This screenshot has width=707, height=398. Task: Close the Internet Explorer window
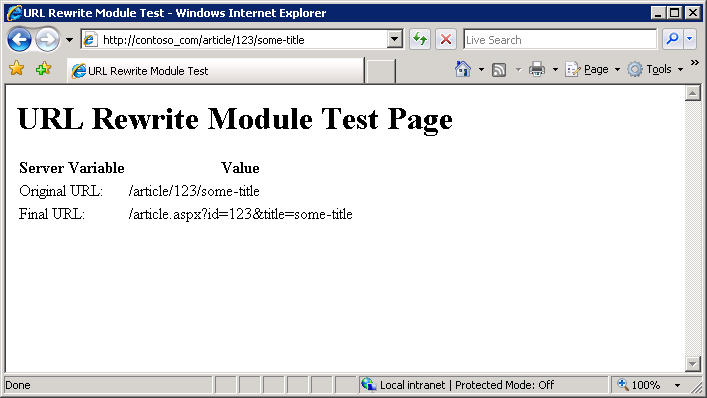pyautogui.click(x=692, y=13)
